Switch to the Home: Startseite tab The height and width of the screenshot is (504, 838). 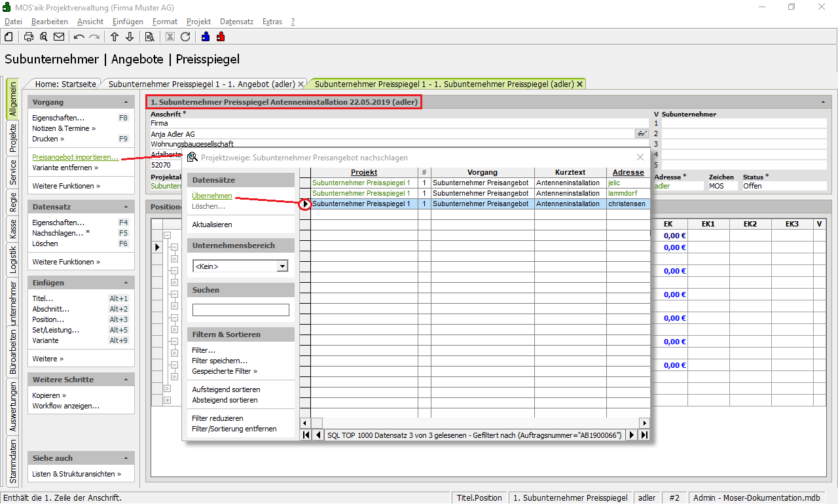coord(65,84)
